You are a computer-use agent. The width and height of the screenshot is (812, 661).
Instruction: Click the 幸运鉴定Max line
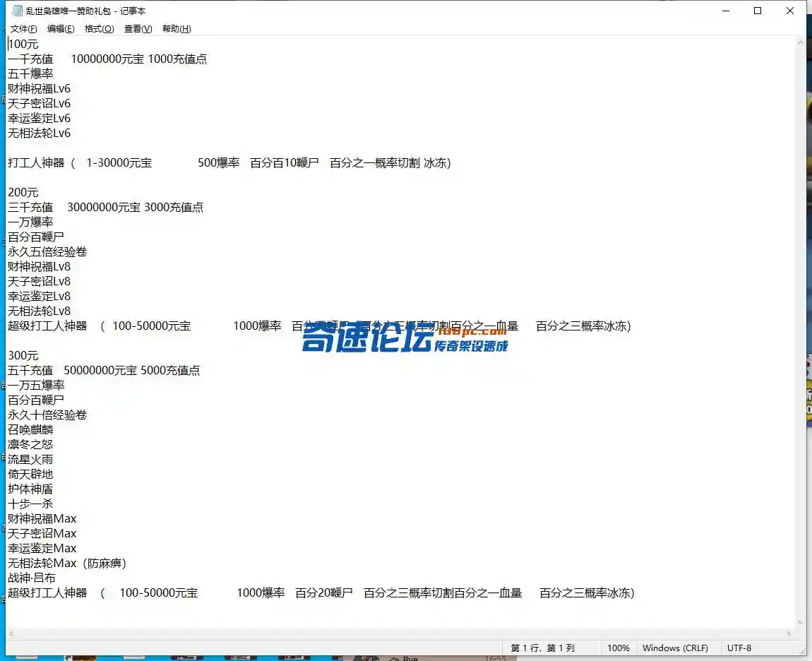42,548
